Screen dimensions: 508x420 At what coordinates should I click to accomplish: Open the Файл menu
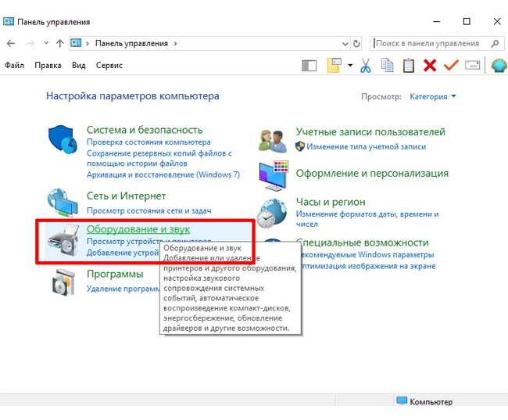pos(14,65)
